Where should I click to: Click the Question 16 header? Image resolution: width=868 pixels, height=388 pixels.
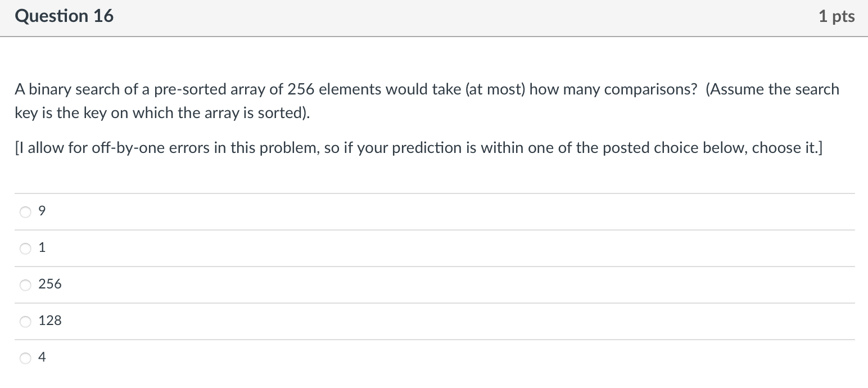pos(64,16)
